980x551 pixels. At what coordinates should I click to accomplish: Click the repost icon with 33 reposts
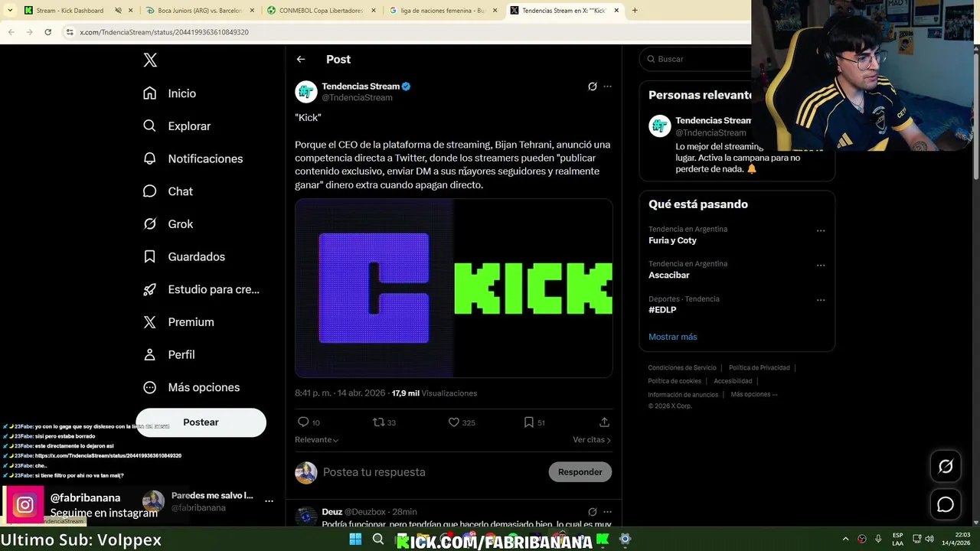(x=378, y=422)
